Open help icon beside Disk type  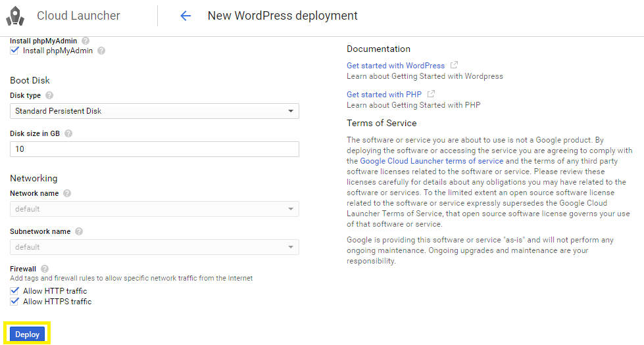(x=49, y=95)
